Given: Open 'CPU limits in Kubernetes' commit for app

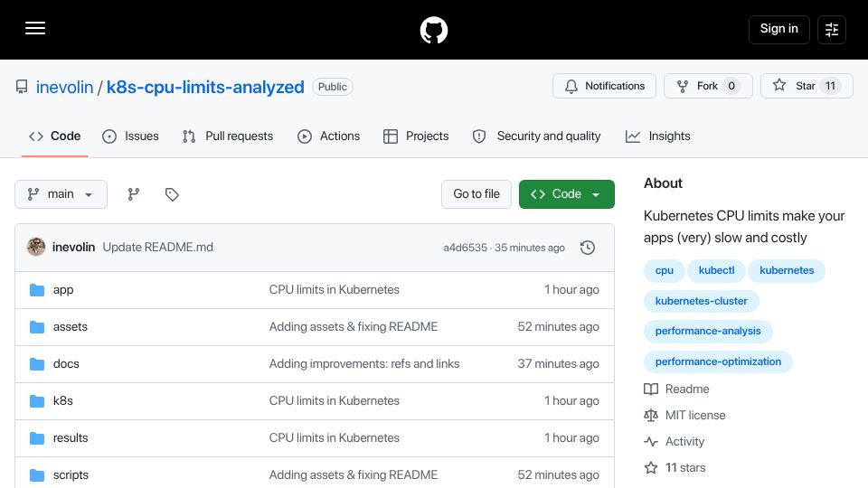Looking at the screenshot, I should [334, 290].
